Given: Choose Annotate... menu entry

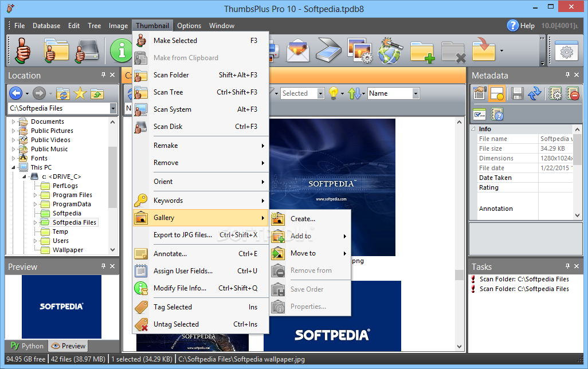Looking at the screenshot, I should [201, 254].
